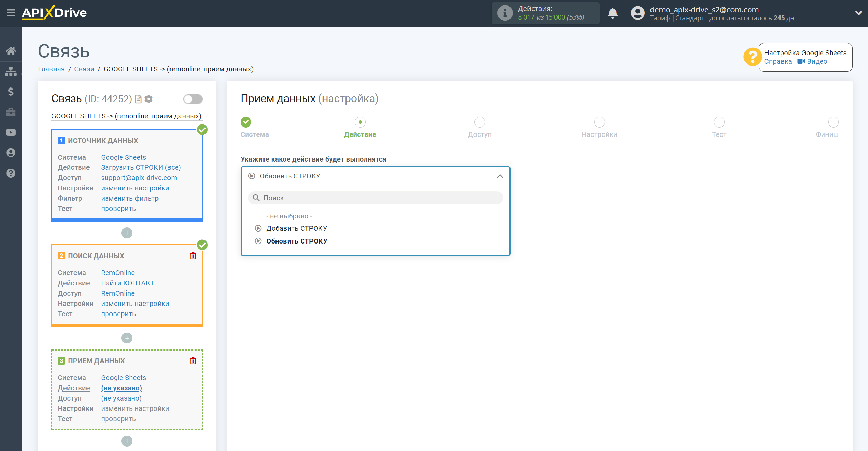
Task: Toggle the connection on/off switch
Action: pos(193,99)
